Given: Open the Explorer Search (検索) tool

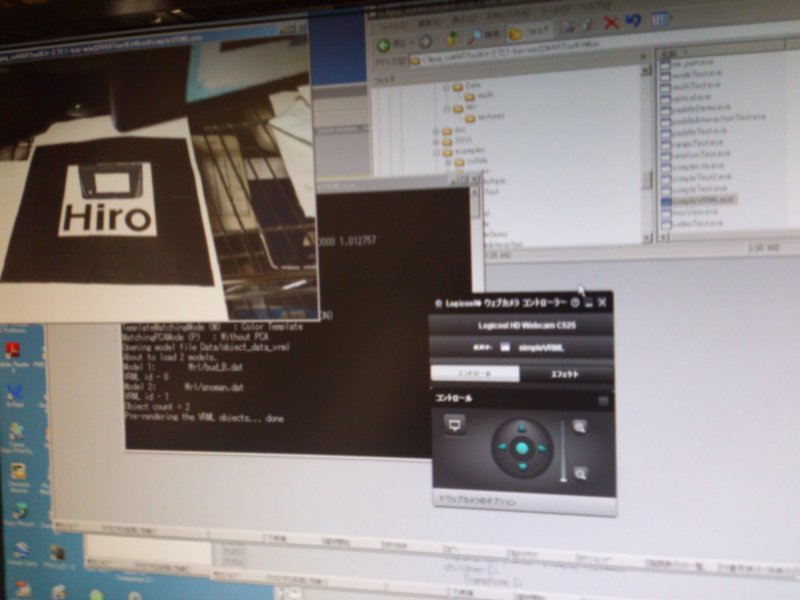Looking at the screenshot, I should point(484,36).
